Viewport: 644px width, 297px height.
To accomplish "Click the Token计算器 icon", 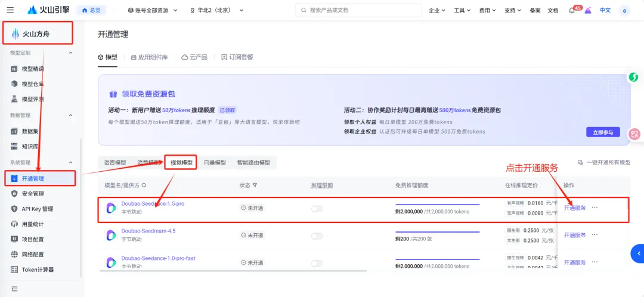I will (14, 270).
